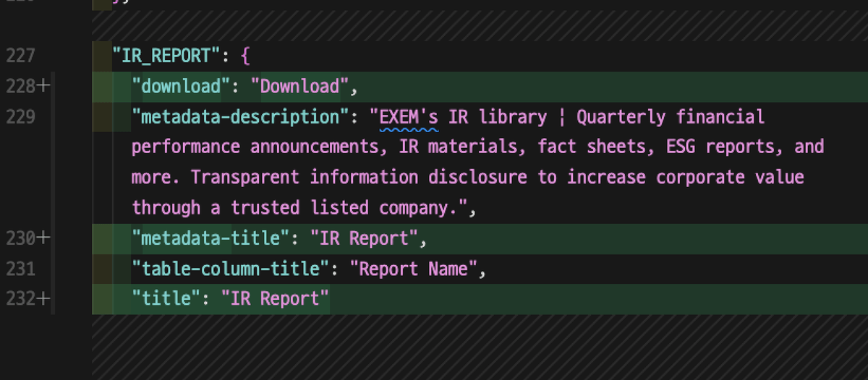Place cursor on the "download" key
868x380 pixels.
pos(180,87)
